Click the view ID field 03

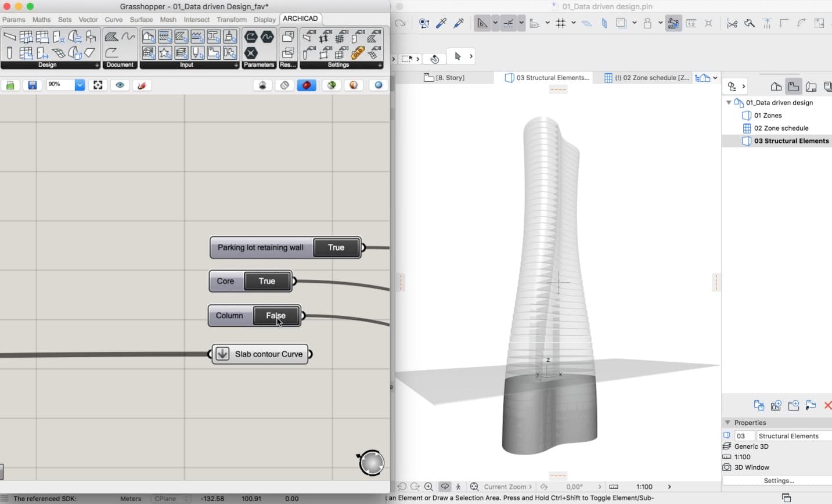(x=744, y=436)
